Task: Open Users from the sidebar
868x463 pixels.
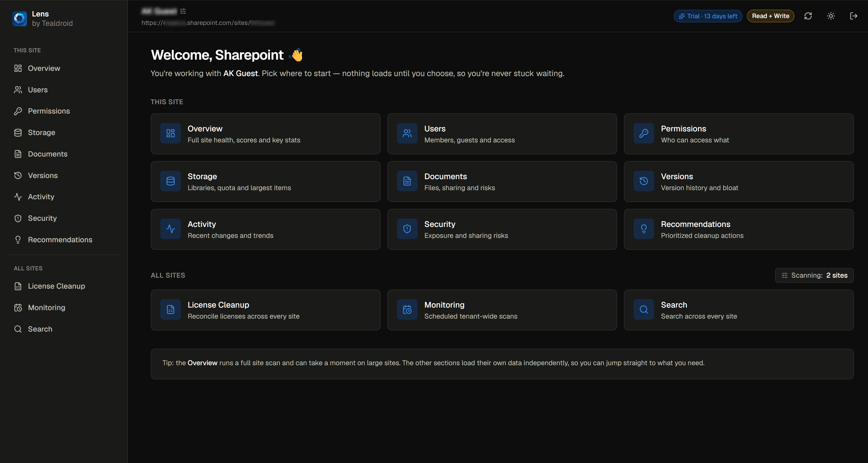Action: click(64, 90)
